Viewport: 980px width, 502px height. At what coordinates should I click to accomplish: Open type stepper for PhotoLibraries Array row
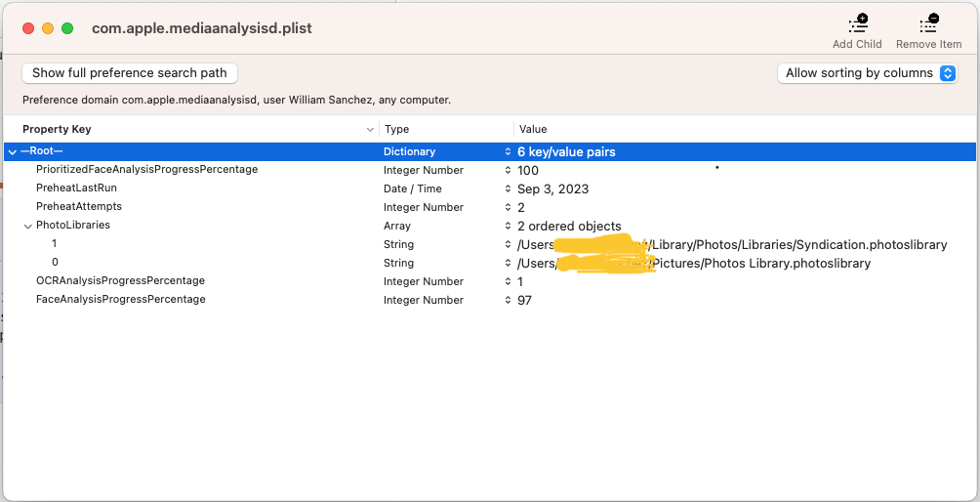pos(508,226)
